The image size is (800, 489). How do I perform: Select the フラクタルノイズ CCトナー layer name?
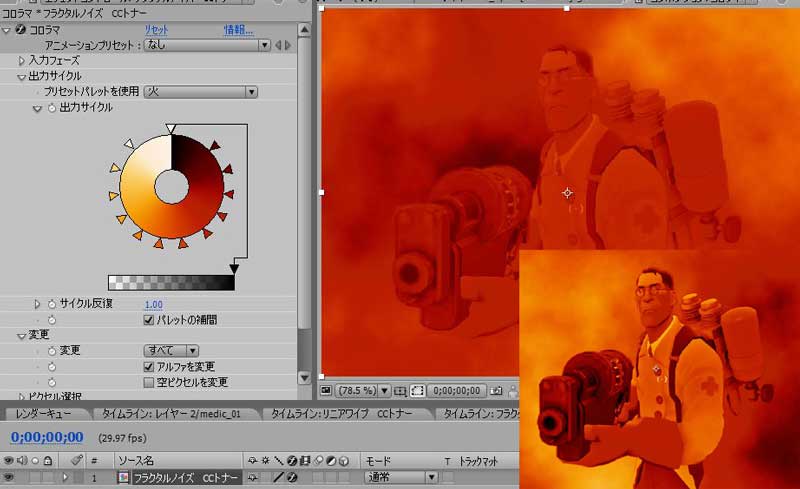click(185, 478)
